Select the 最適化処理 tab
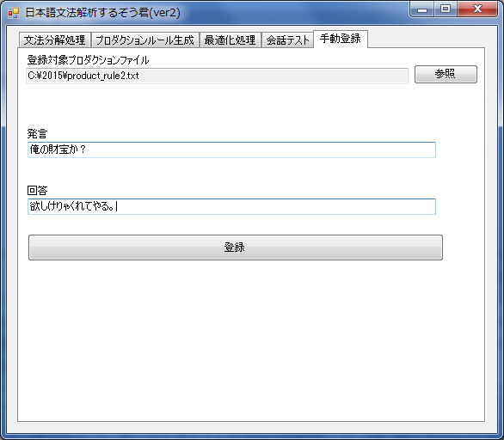 (230, 40)
